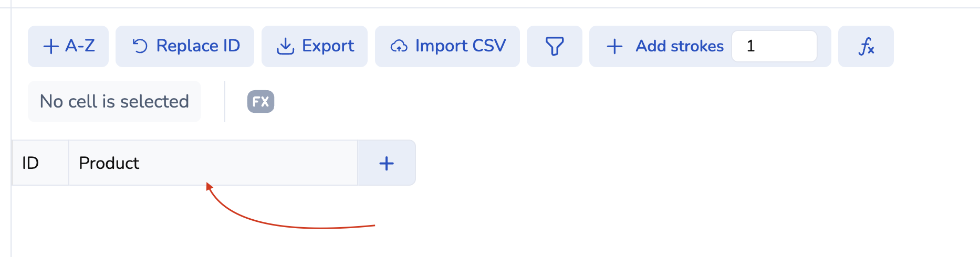Image resolution: width=980 pixels, height=257 pixels.
Task: Click the "No cell is selected" indicator
Action: coord(114,101)
